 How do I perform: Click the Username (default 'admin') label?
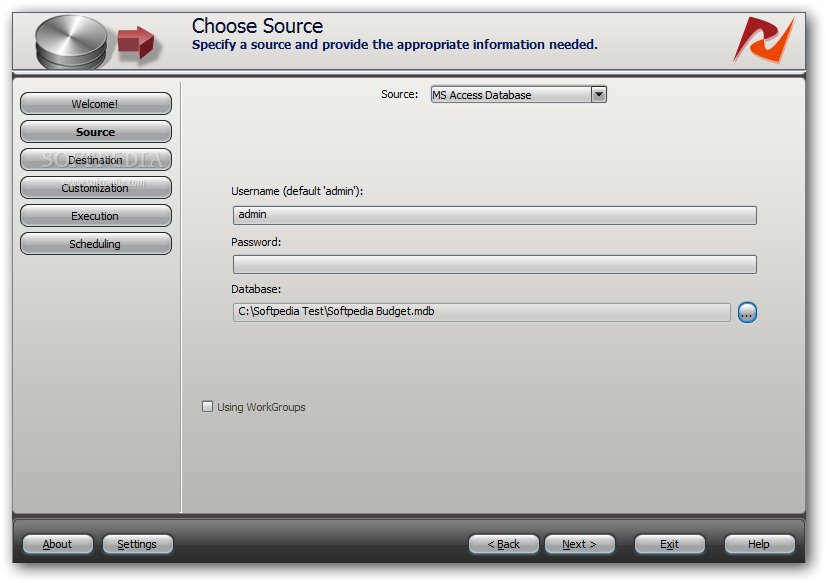coord(297,191)
